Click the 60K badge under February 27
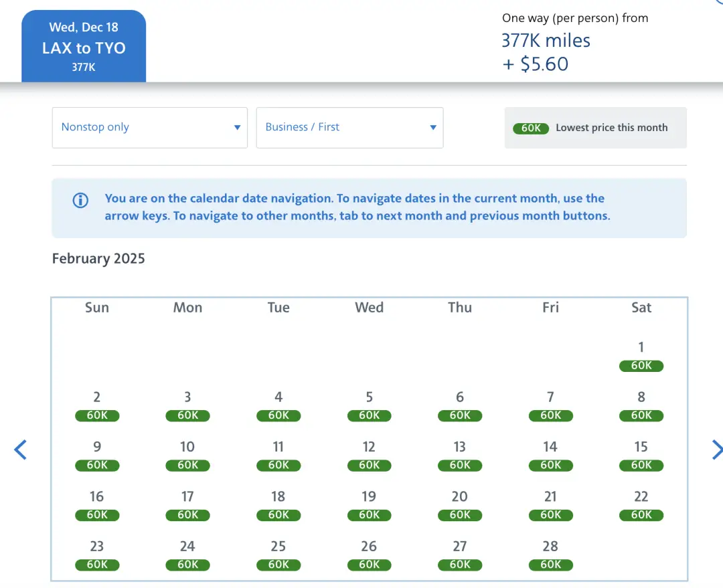 [x=460, y=565]
